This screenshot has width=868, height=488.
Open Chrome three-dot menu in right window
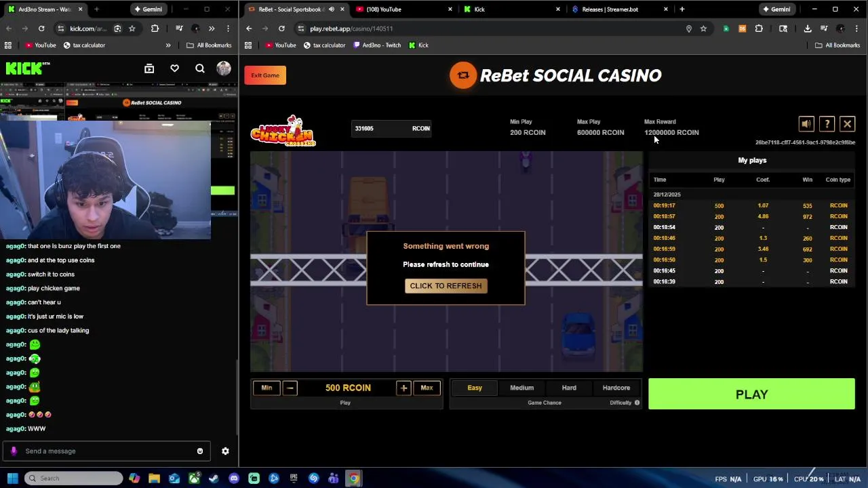point(857,28)
